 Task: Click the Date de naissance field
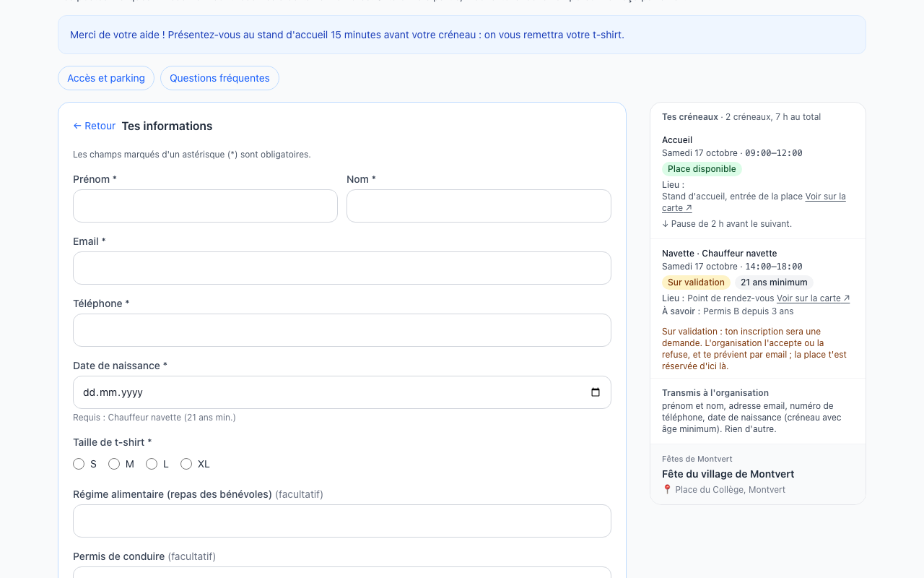coord(342,392)
